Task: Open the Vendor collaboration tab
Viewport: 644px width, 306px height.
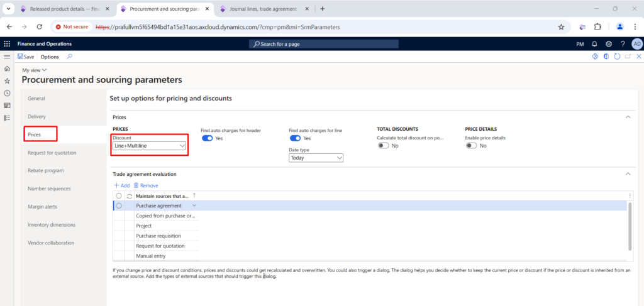Action: 51,243
